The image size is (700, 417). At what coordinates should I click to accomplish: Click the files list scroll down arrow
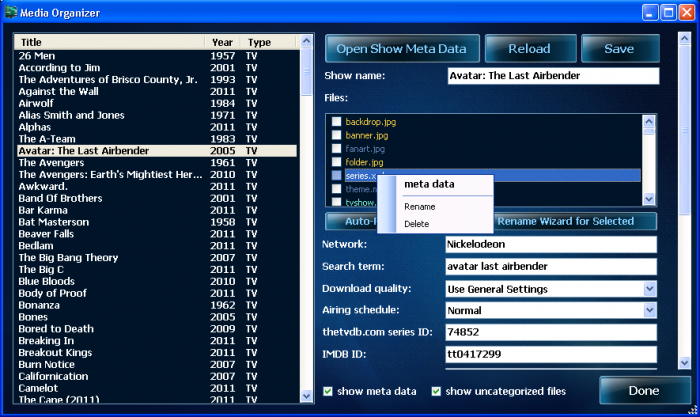649,199
